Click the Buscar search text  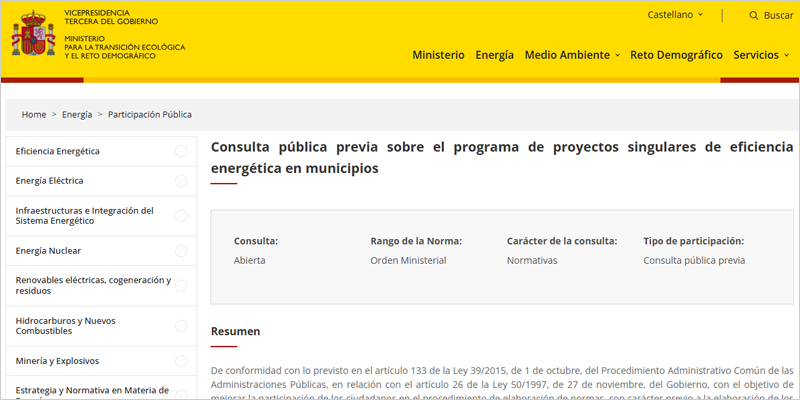click(x=778, y=15)
